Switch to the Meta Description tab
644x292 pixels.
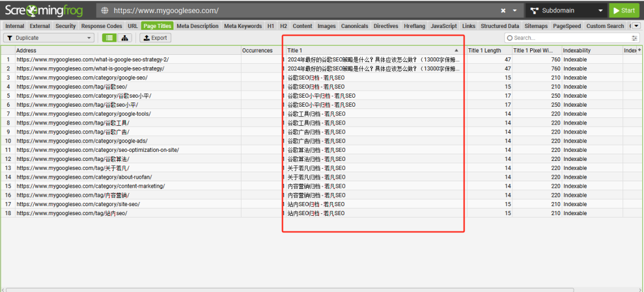[197, 26]
